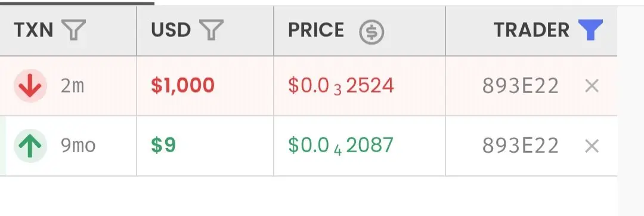Select the $1,000 sell amount
This screenshot has width=644, height=216.
click(183, 86)
